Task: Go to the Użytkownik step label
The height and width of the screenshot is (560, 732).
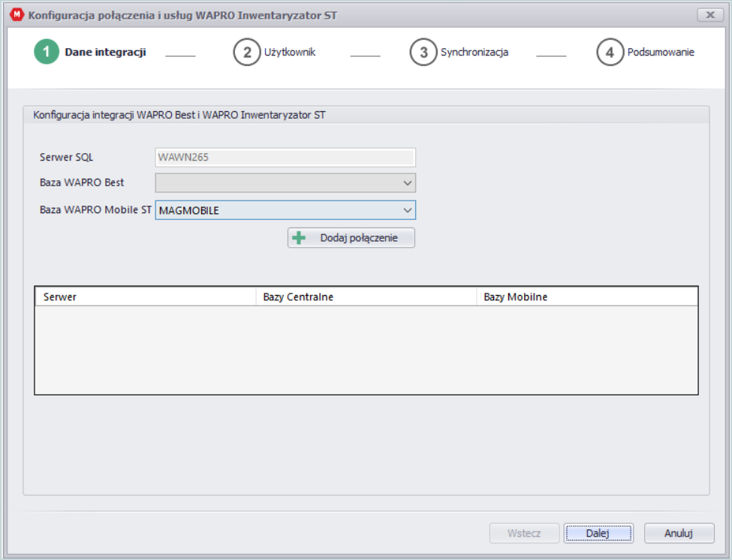Action: pyautogui.click(x=290, y=52)
